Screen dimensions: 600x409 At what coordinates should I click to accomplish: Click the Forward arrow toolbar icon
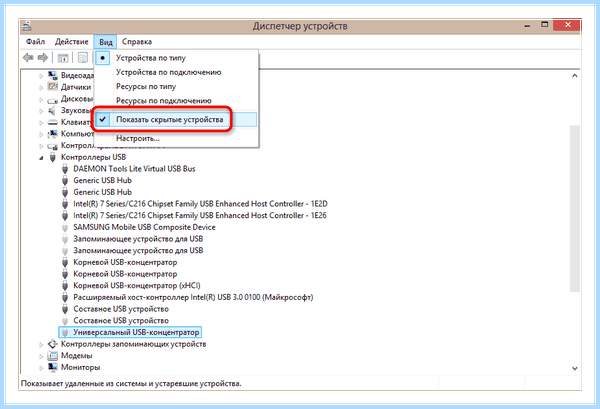[x=42, y=58]
